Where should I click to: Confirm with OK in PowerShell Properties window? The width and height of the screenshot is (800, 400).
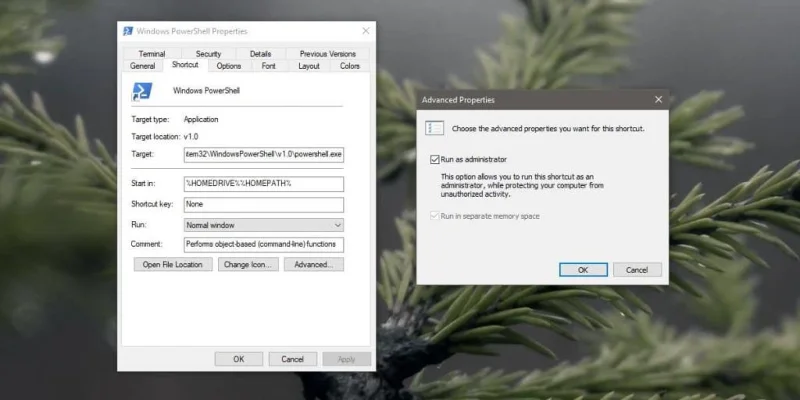click(x=239, y=359)
